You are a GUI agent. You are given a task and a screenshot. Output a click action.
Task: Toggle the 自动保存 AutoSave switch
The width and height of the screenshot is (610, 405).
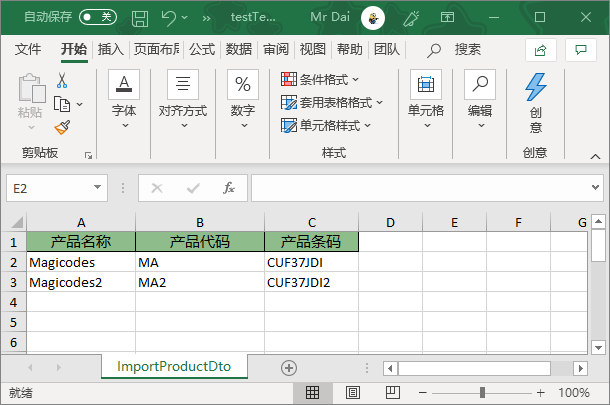[x=98, y=17]
